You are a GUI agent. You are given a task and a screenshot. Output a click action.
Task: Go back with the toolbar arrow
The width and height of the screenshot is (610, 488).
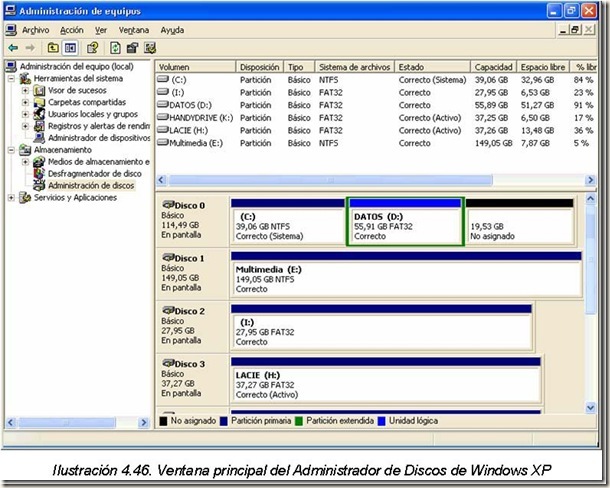(x=13, y=48)
